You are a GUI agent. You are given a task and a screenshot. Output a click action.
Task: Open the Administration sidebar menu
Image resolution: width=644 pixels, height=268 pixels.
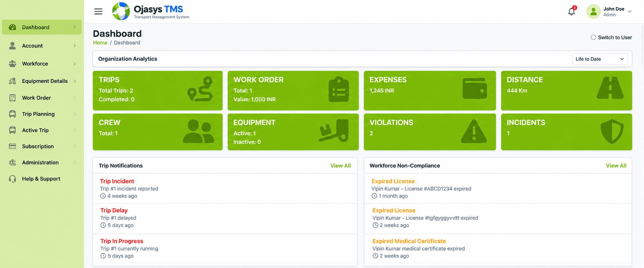point(42,162)
